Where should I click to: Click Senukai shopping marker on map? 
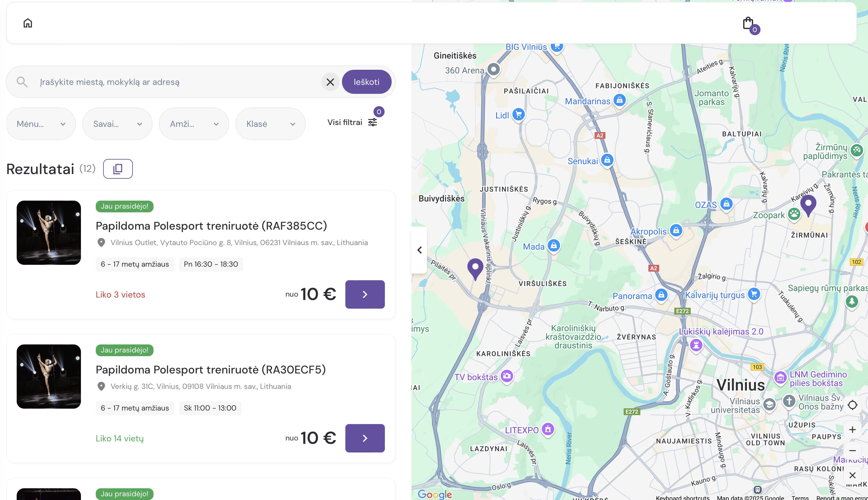point(607,160)
